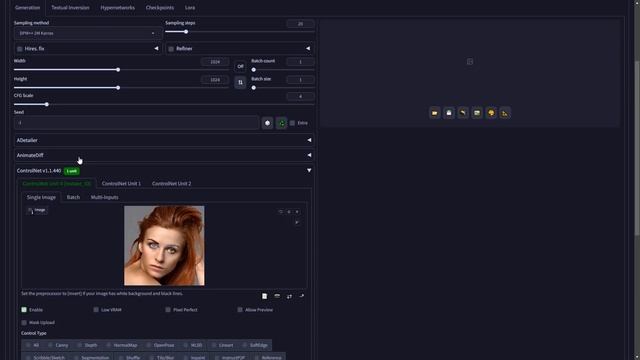The height and width of the screenshot is (360, 640).
Task: Open the Textual Inversion tab
Action: tap(70, 7)
